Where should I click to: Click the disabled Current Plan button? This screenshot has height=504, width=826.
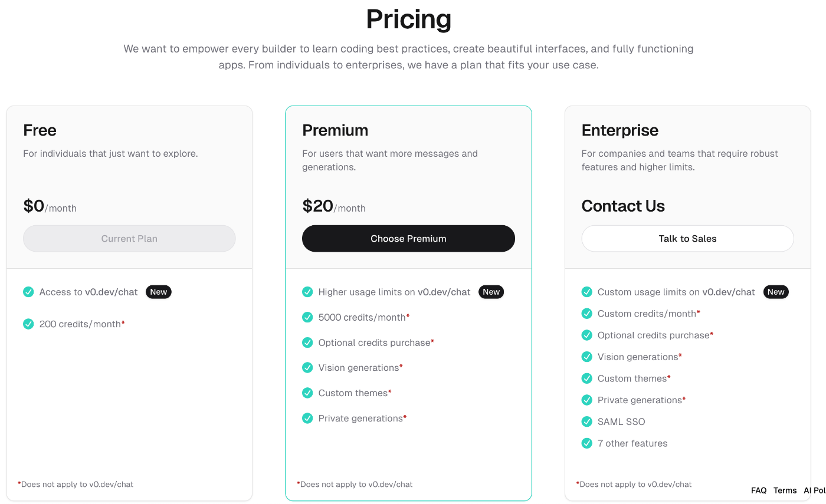tap(129, 239)
